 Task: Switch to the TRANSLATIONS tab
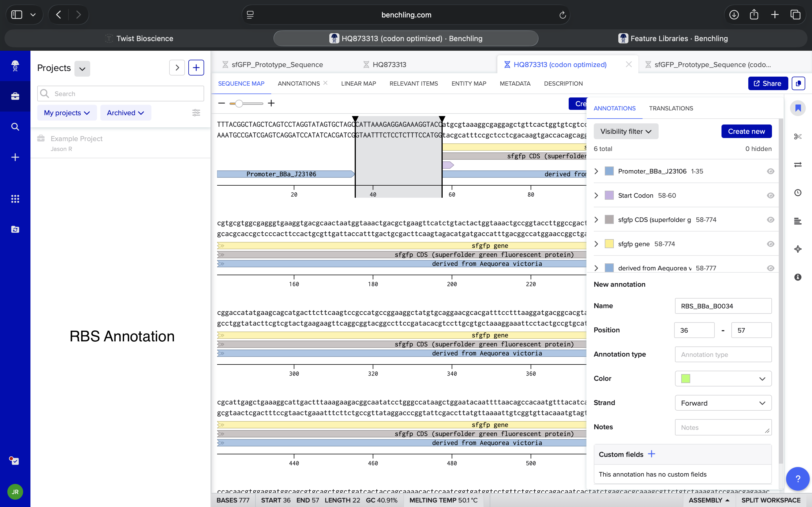click(671, 108)
